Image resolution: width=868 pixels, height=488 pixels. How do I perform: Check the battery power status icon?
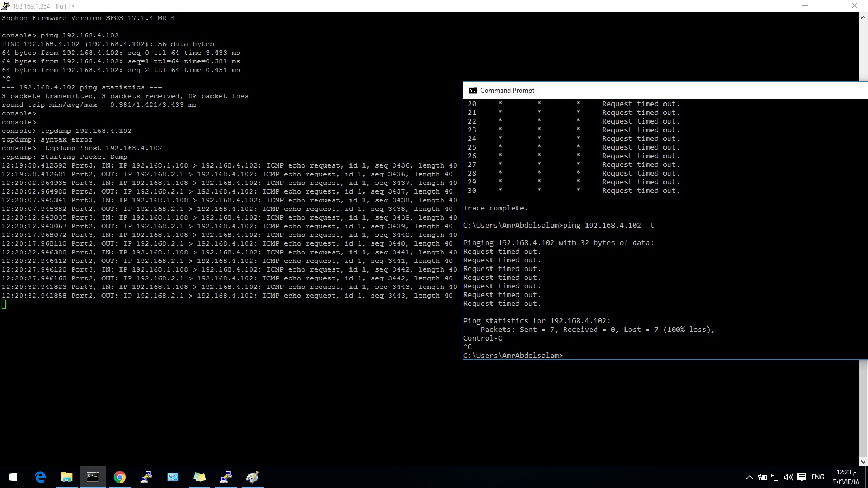pos(762,477)
